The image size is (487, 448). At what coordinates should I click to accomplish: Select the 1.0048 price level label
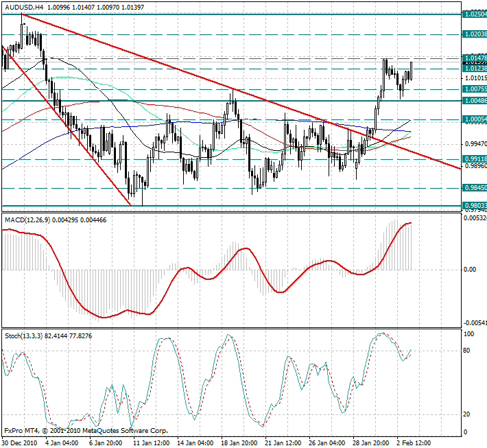tap(475, 101)
